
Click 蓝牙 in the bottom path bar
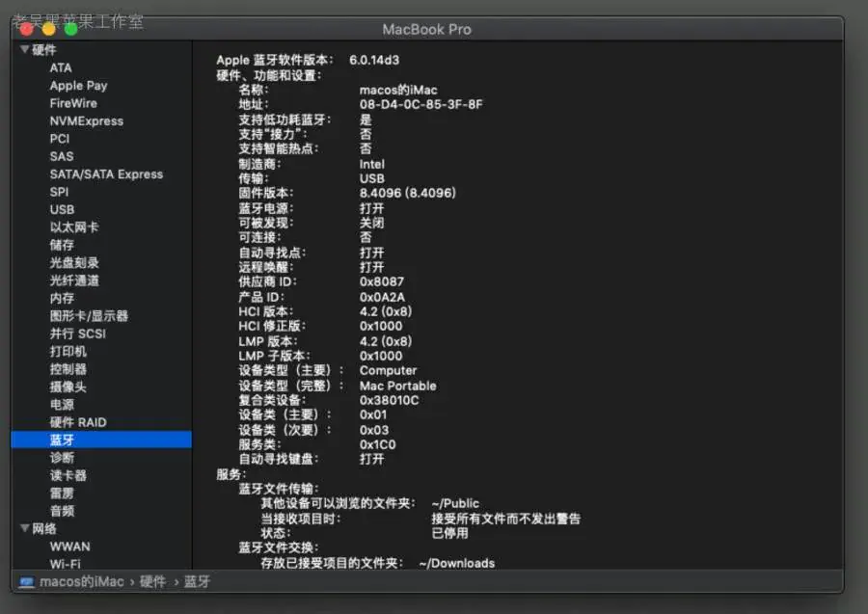click(197, 581)
